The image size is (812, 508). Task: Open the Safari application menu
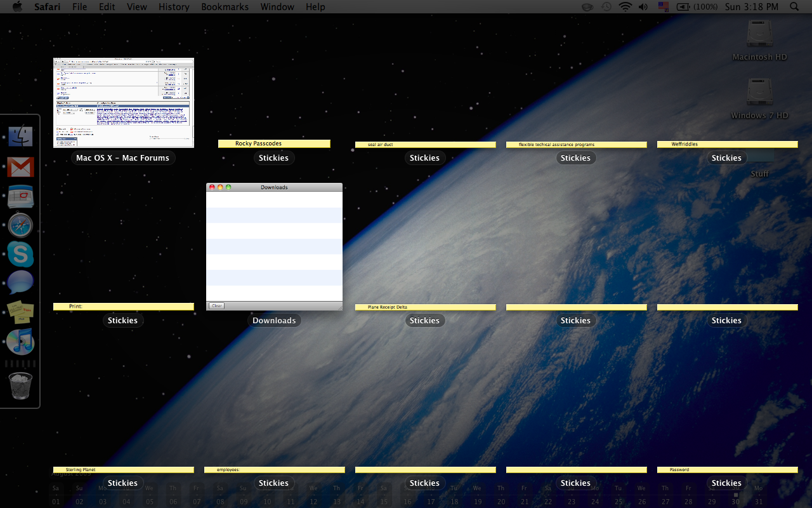48,7
